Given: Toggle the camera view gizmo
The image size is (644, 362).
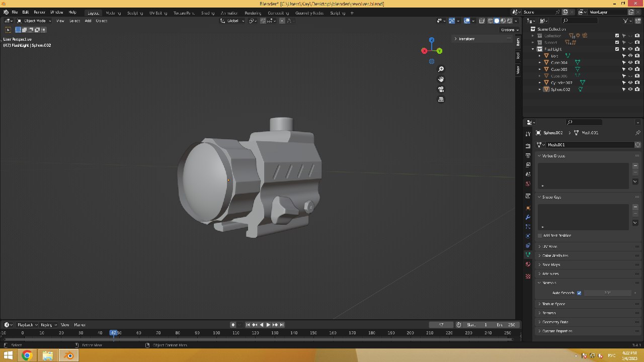Looking at the screenshot, I should (x=441, y=89).
